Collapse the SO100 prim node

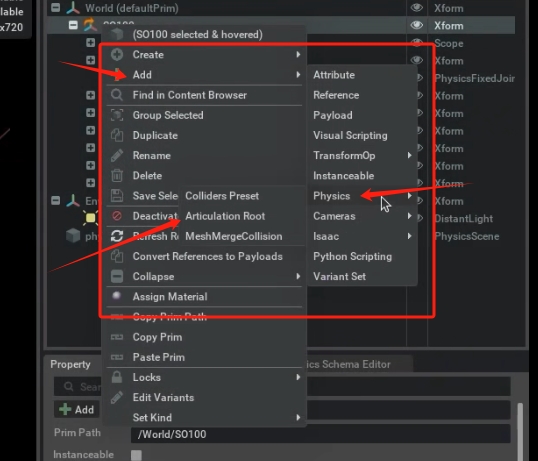tap(73, 25)
